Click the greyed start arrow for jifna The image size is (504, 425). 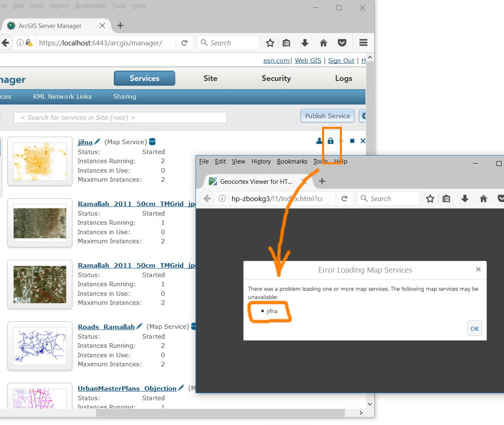coord(342,141)
